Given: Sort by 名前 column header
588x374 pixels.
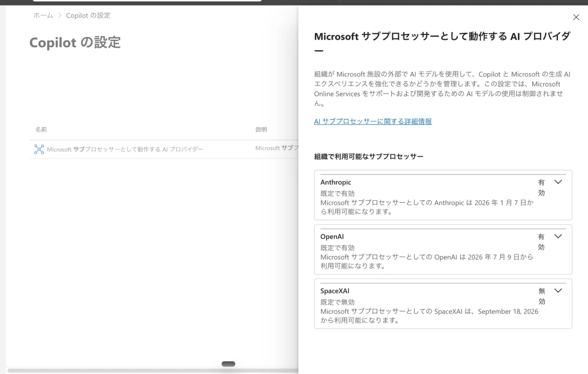Looking at the screenshot, I should coord(41,129).
